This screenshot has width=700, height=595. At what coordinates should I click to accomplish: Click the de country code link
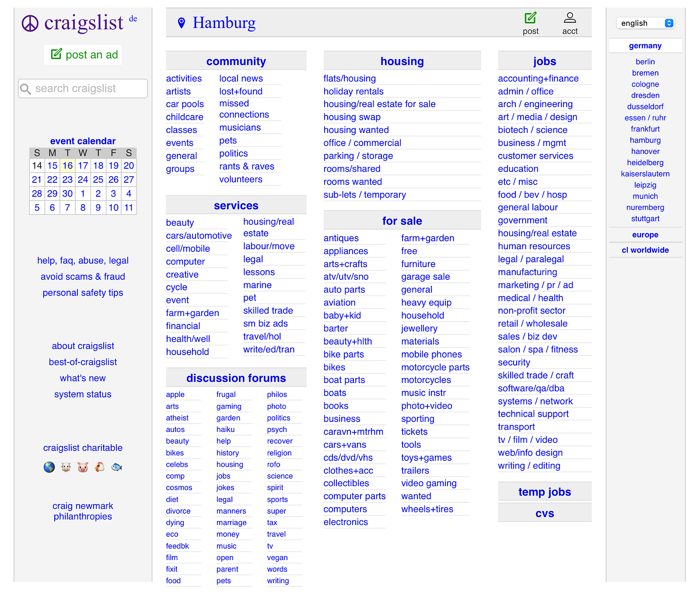pos(133,19)
